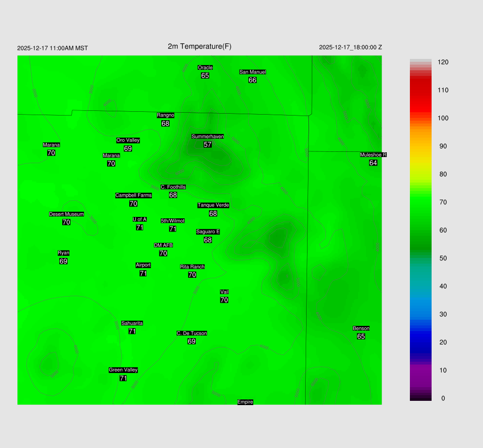Click the Desert Museum station label
483x448 pixels.
(67, 214)
